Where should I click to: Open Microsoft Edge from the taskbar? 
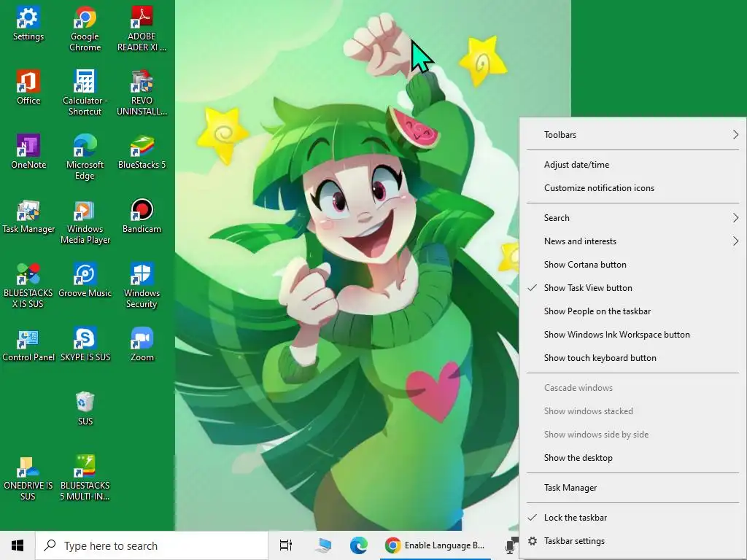tap(358, 545)
